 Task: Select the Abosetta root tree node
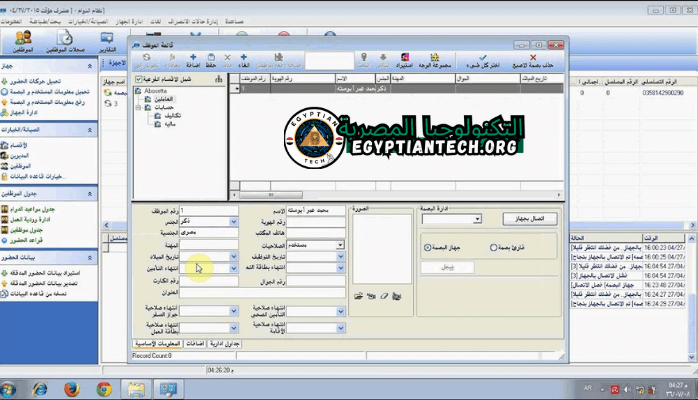coord(155,91)
